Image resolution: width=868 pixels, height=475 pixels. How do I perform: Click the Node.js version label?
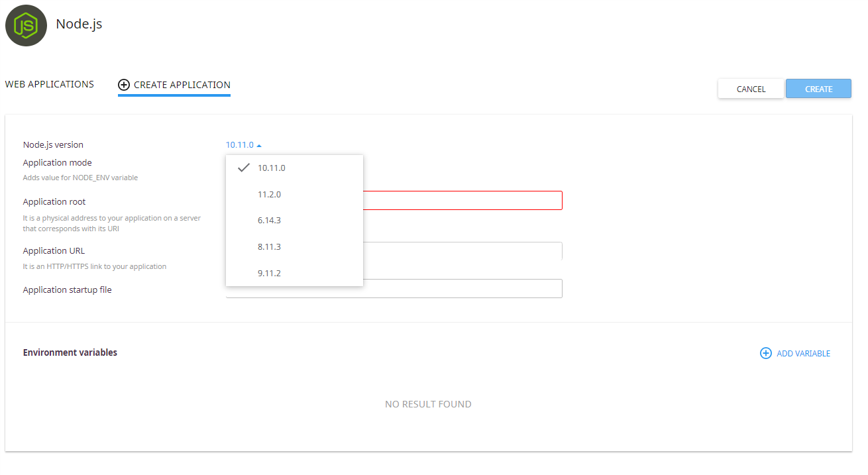53,144
